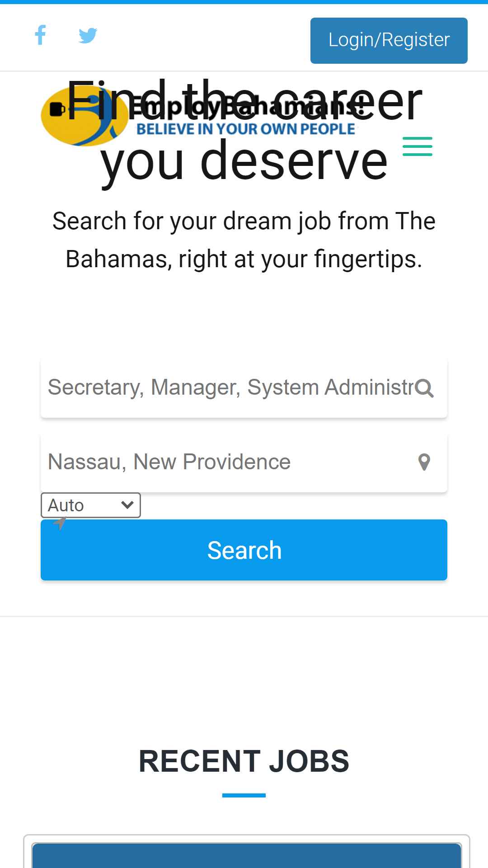The image size is (488, 868).
Task: Click the EmployBahamians oval logo
Action: [84, 117]
